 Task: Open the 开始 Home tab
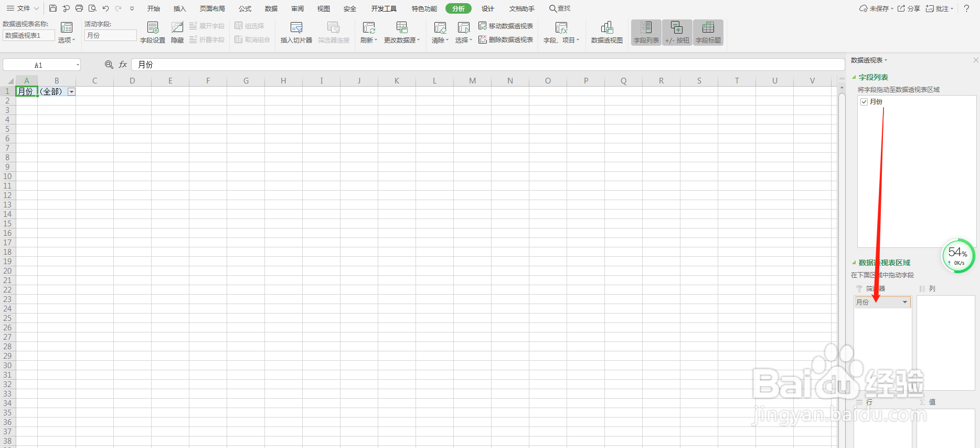tap(154, 8)
